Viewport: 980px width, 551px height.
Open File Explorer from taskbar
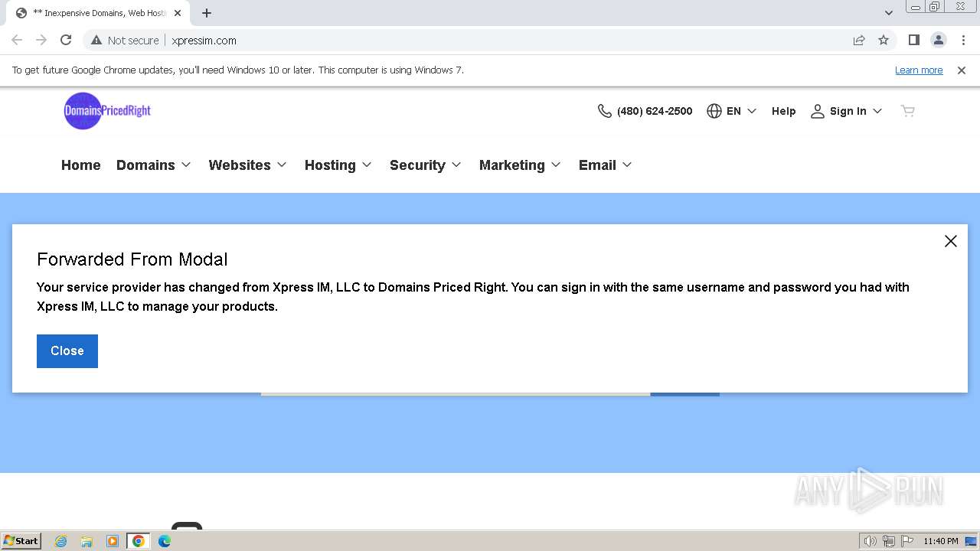(x=87, y=541)
